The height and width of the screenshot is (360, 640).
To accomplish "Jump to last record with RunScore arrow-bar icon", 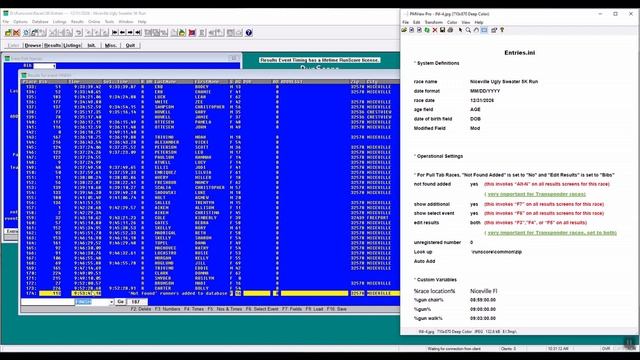I will click(x=138, y=33).
